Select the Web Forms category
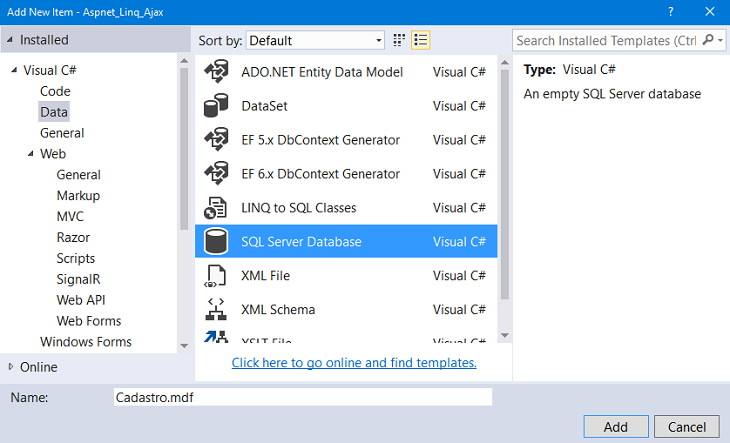 [x=88, y=321]
